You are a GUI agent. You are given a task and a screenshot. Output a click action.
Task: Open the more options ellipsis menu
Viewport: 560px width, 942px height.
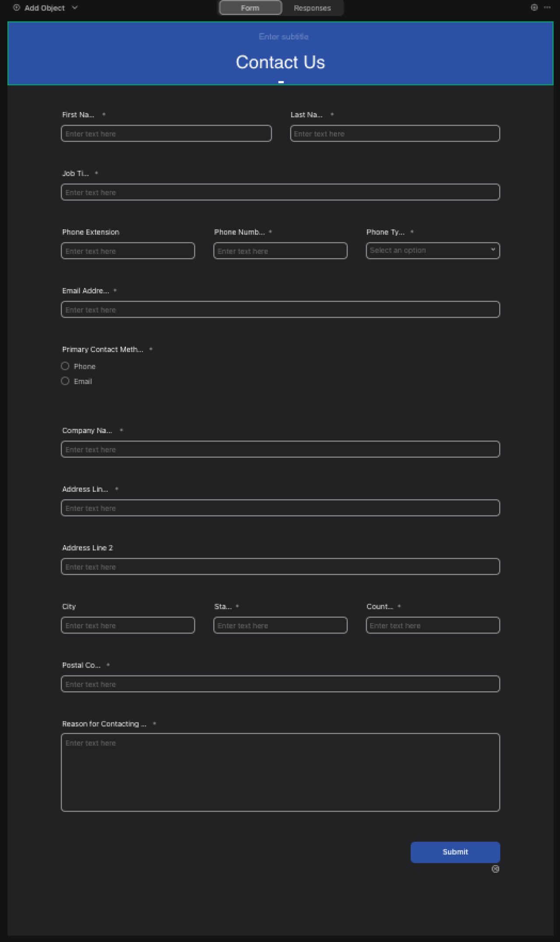[x=547, y=7]
